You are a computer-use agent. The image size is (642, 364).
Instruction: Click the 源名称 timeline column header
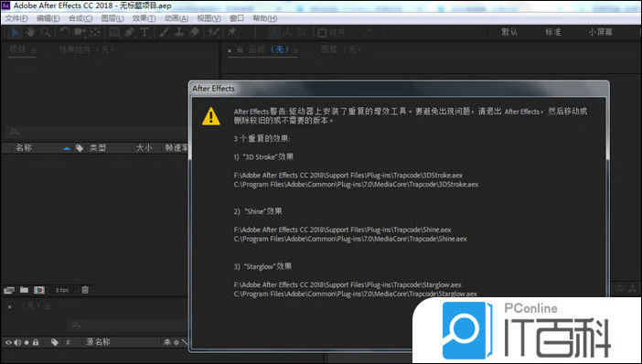tap(98, 342)
